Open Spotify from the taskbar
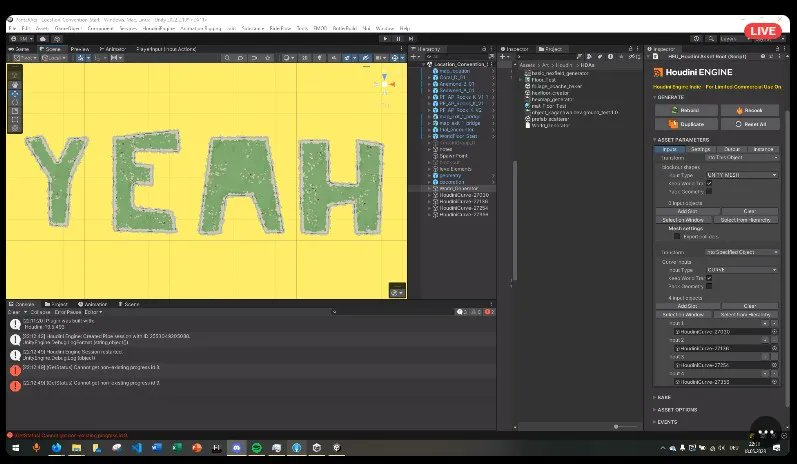Viewport: 797px width, 464px height. 257,448
